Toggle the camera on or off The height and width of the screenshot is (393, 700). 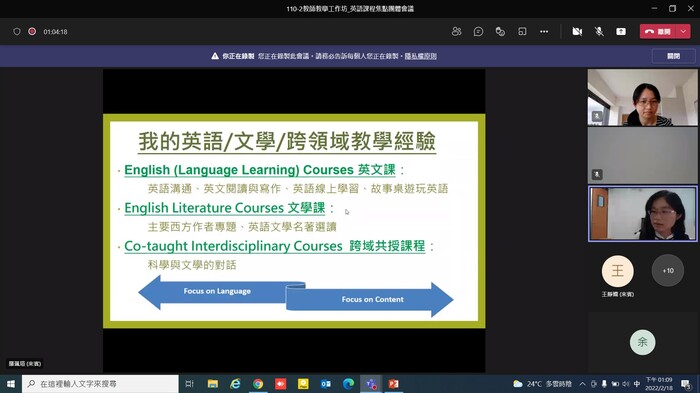click(x=577, y=32)
